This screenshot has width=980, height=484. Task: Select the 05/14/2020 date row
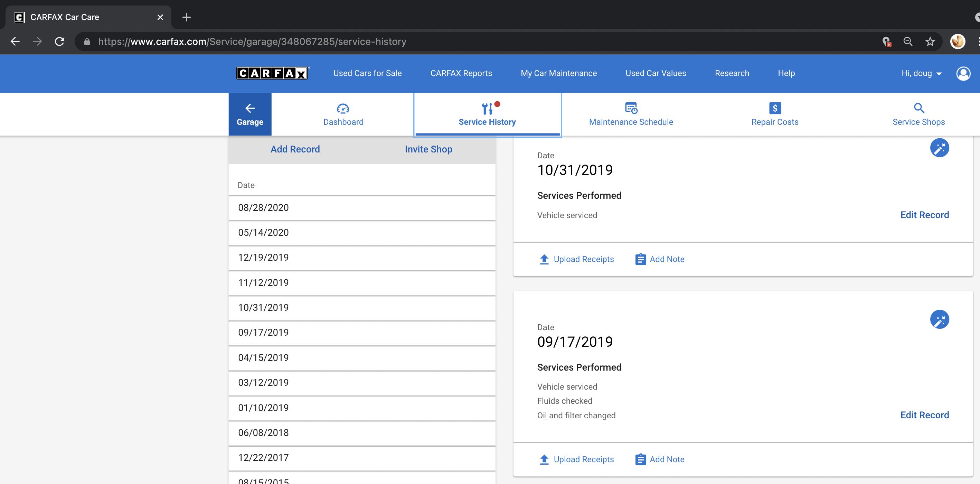(362, 232)
